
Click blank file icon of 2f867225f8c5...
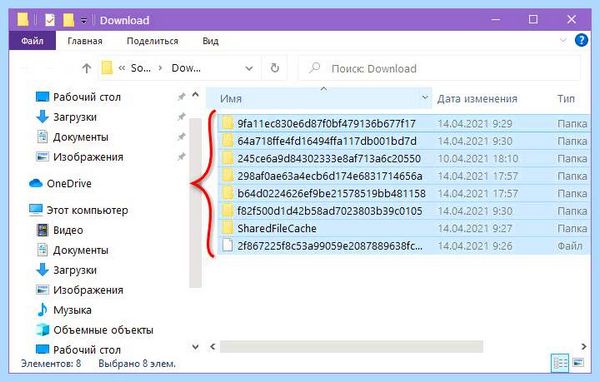pyautogui.click(x=228, y=246)
